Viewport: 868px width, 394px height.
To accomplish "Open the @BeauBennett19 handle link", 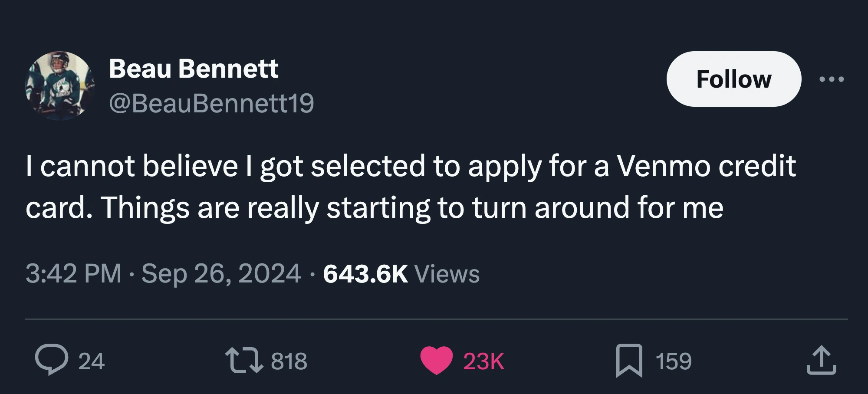I will tap(211, 103).
